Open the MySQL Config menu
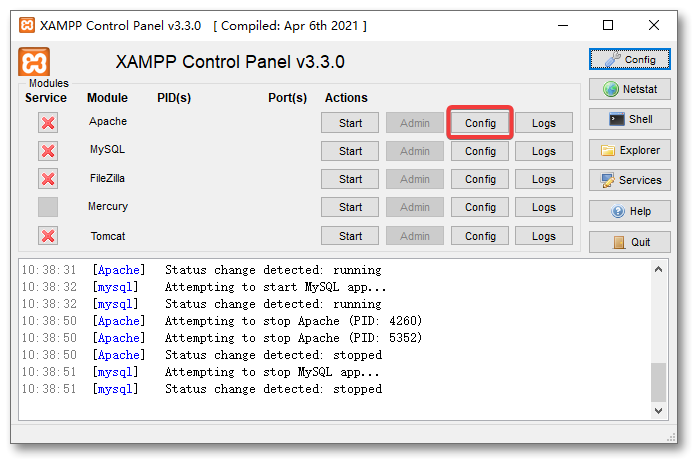The height and width of the screenshot is (460, 693). [480, 151]
